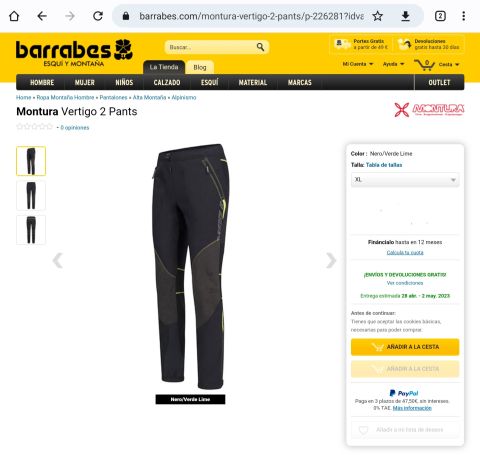Show next product image with right arrow
This screenshot has width=480, height=455.
pyautogui.click(x=331, y=260)
